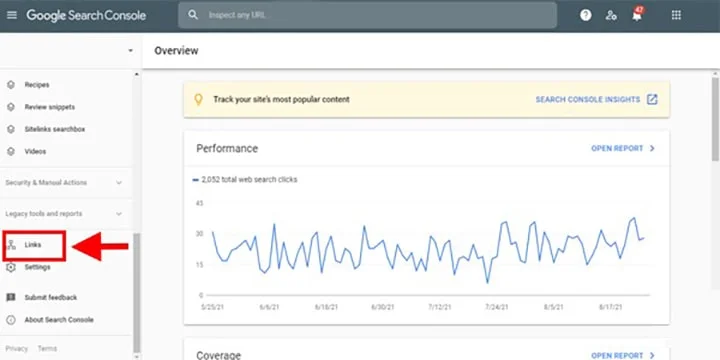720x360 pixels.
Task: Open the Google apps grid
Action: (x=676, y=15)
